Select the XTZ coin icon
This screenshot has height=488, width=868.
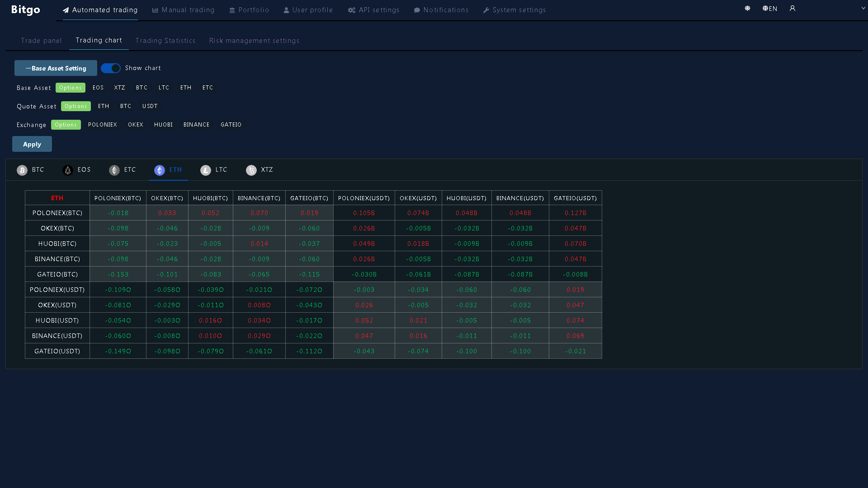(x=251, y=170)
